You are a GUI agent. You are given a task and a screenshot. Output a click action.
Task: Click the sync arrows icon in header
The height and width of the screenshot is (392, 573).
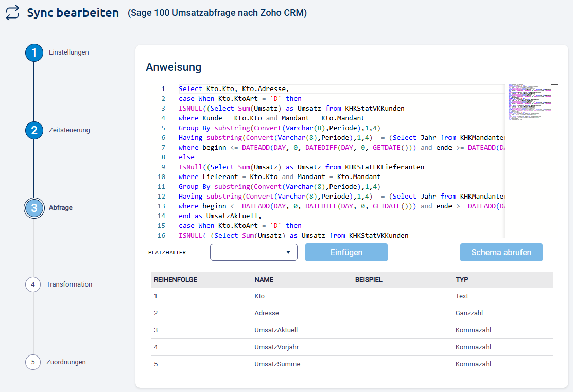tap(13, 13)
